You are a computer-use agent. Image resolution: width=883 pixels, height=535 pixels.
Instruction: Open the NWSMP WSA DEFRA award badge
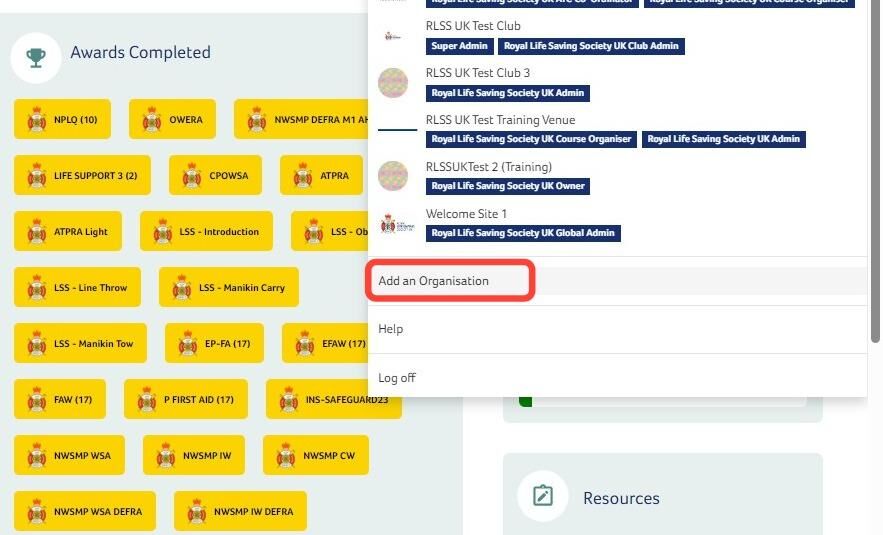pos(85,511)
